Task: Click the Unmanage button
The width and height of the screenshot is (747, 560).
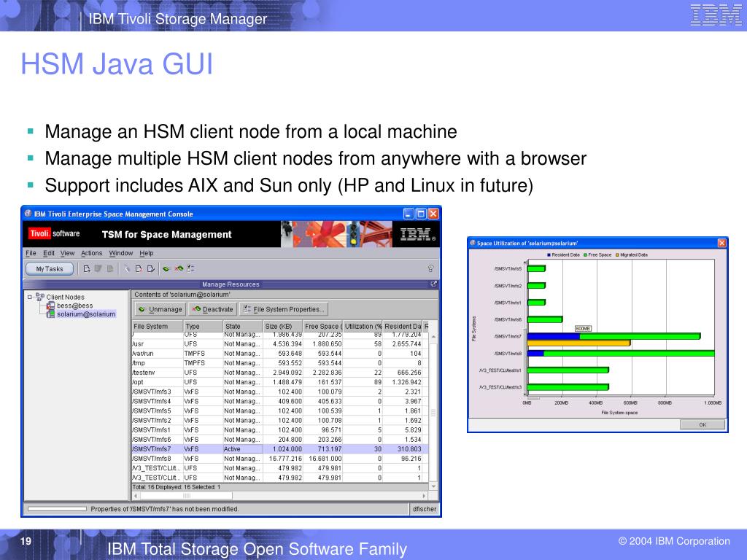Action: [160, 309]
